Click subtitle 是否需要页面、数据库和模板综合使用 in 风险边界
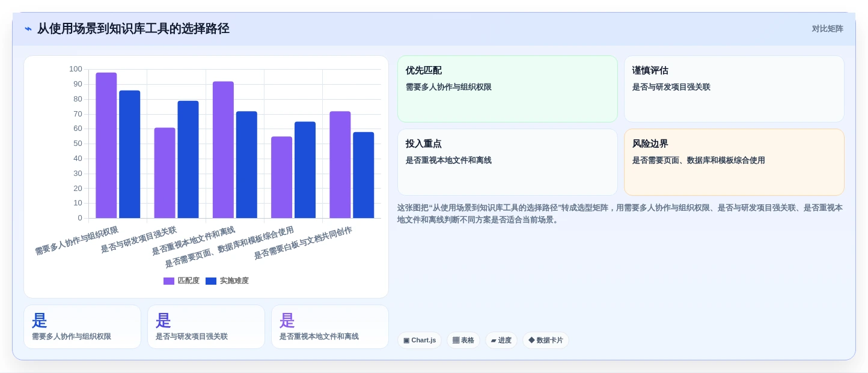 pyautogui.click(x=698, y=160)
